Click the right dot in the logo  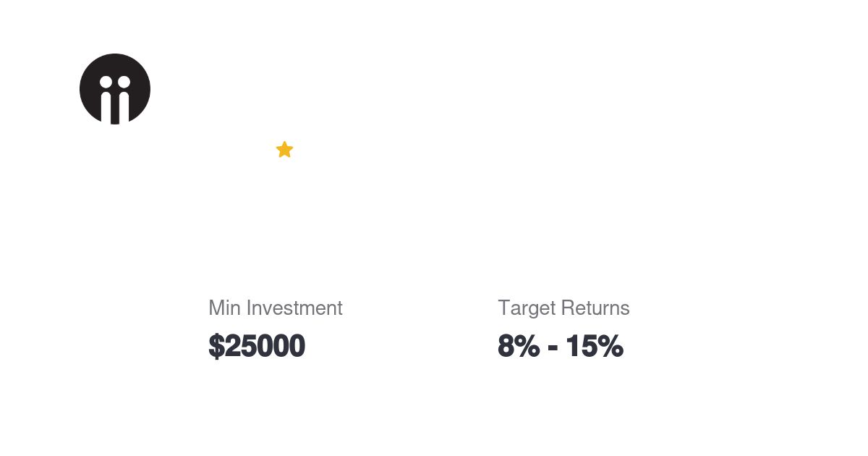124,82
